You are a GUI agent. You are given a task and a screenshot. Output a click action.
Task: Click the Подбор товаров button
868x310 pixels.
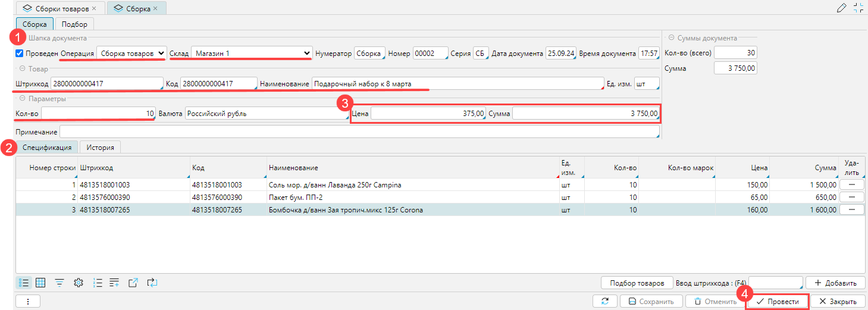pyautogui.click(x=637, y=283)
